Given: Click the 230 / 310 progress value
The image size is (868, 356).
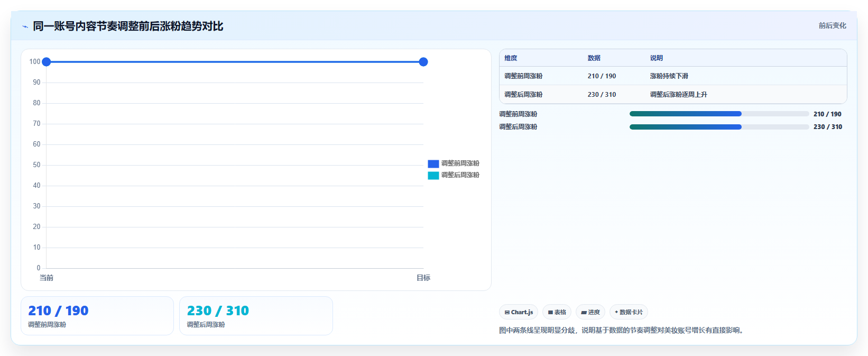Looking at the screenshot, I should point(827,126).
